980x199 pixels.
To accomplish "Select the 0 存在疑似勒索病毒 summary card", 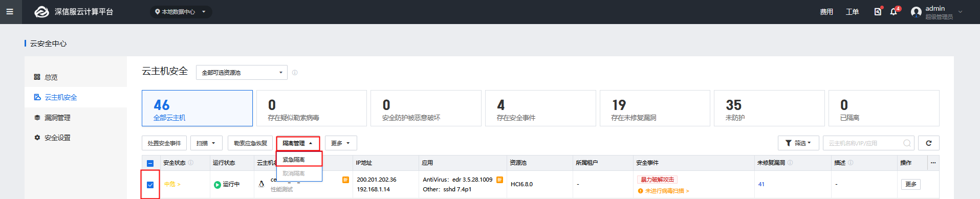I will click(312, 108).
